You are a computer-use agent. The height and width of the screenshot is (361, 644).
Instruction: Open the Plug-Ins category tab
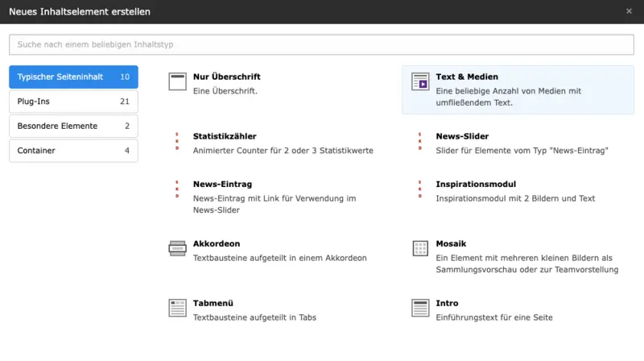(73, 102)
